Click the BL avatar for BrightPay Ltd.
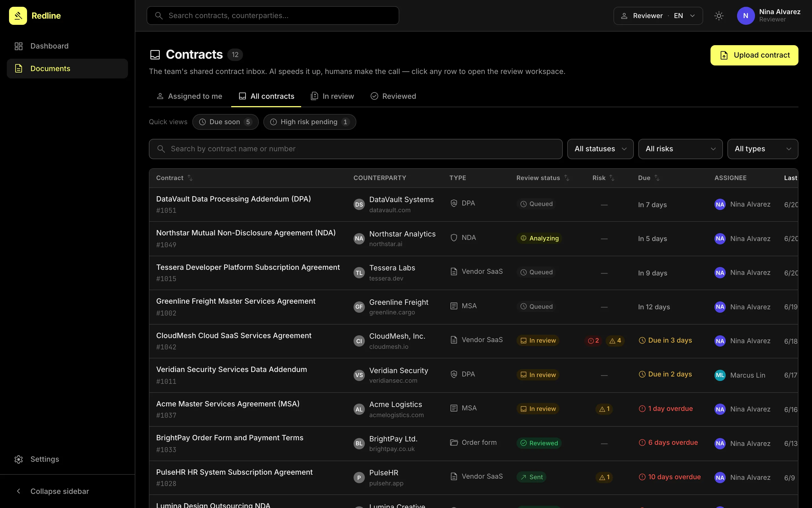The height and width of the screenshot is (508, 812). click(359, 443)
